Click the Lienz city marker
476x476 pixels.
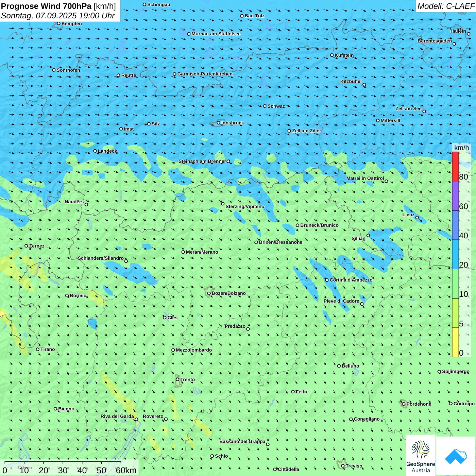(x=417, y=218)
